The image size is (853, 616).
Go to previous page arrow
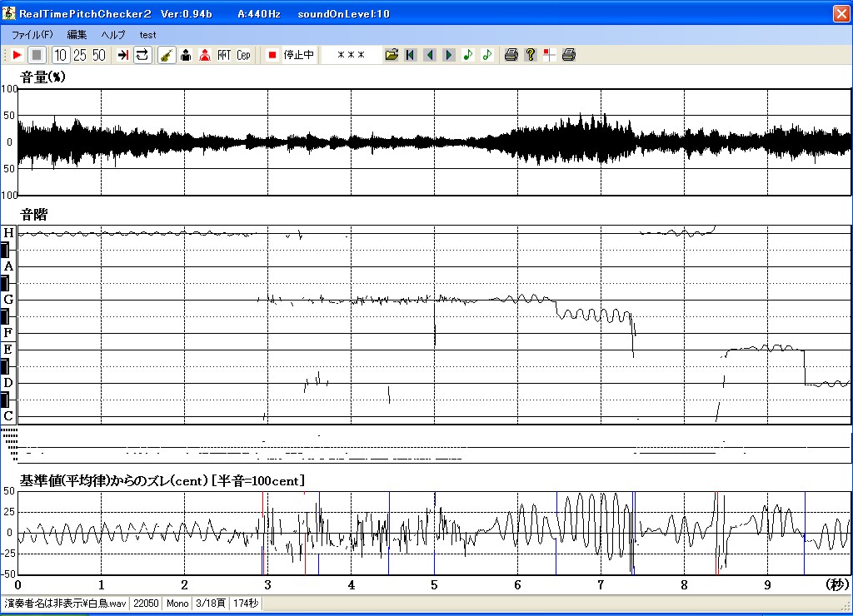point(430,55)
